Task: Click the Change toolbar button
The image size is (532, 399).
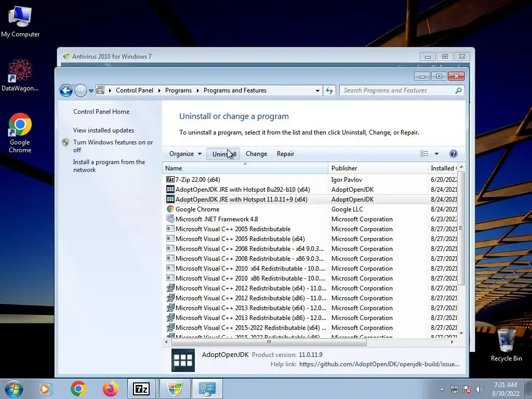Action: (256, 154)
